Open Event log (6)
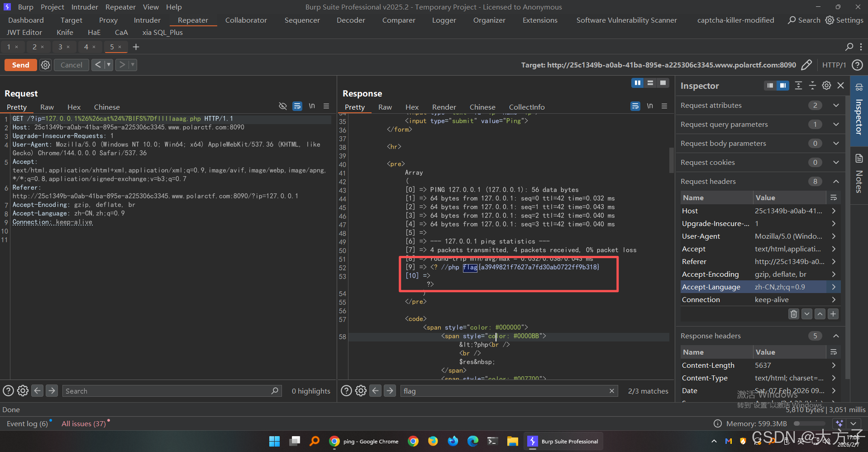This screenshot has width=868, height=452. (x=27, y=423)
